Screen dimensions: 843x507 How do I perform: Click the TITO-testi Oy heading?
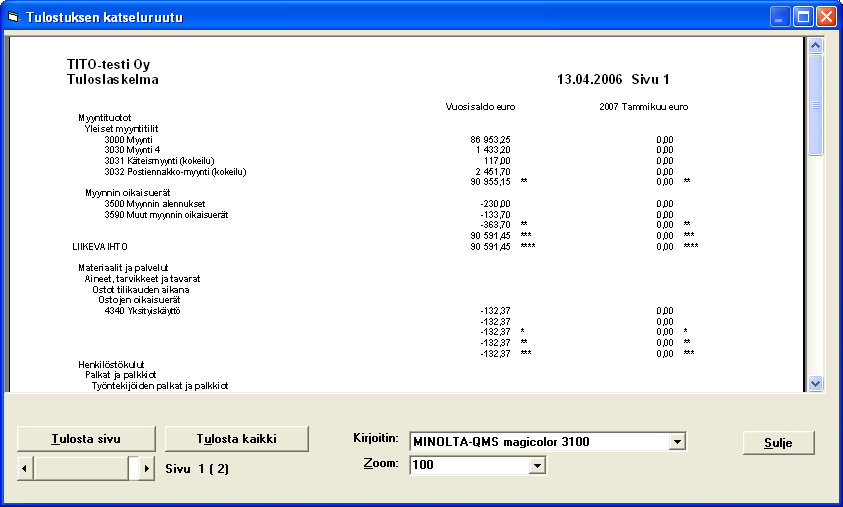pos(108,65)
